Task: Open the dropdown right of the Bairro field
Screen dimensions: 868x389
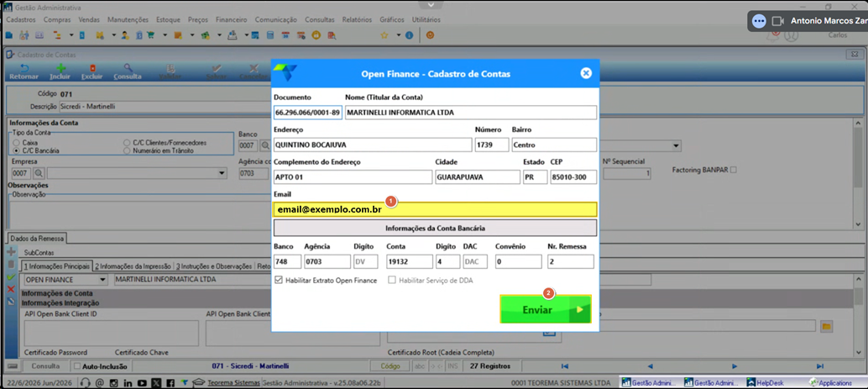Action: click(x=676, y=145)
